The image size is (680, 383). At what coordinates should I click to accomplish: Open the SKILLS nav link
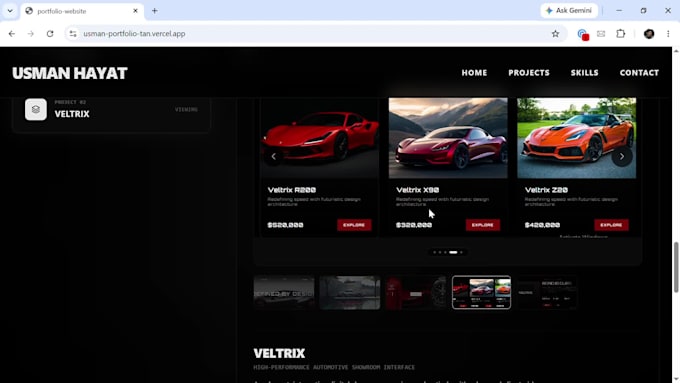click(584, 73)
